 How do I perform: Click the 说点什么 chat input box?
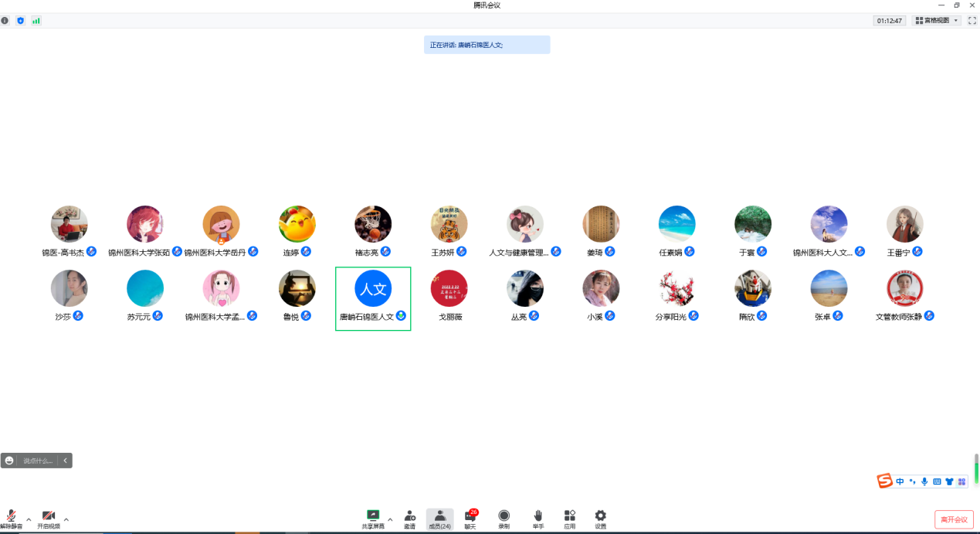pos(38,461)
